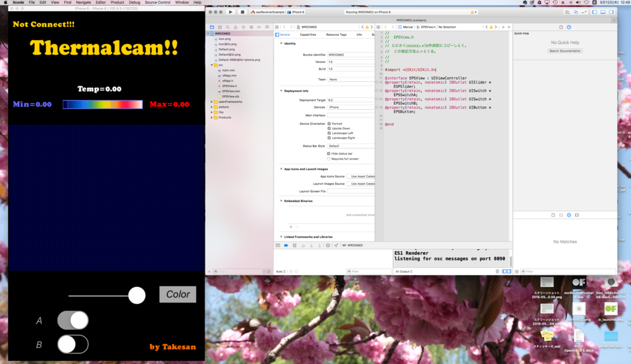
Task: Open the Devices dropdown showing iPhone
Action: click(351, 107)
